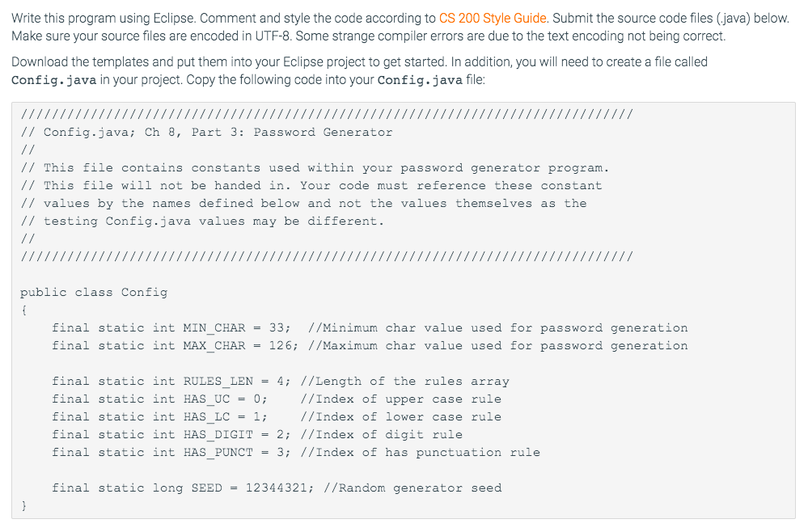Click the RULES_LEN constant in the code
Screen dimensions: 808x532
tap(218, 381)
